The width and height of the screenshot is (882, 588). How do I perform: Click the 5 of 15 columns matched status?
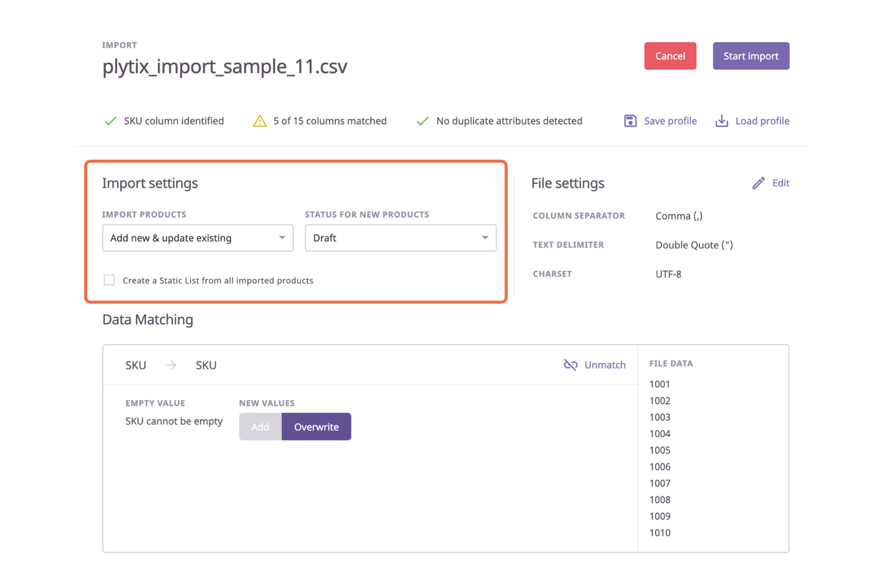(329, 121)
